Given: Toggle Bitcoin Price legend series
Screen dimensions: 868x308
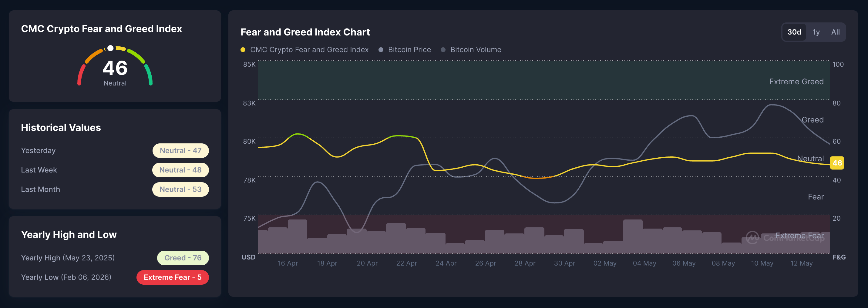Looking at the screenshot, I should pyautogui.click(x=405, y=49).
